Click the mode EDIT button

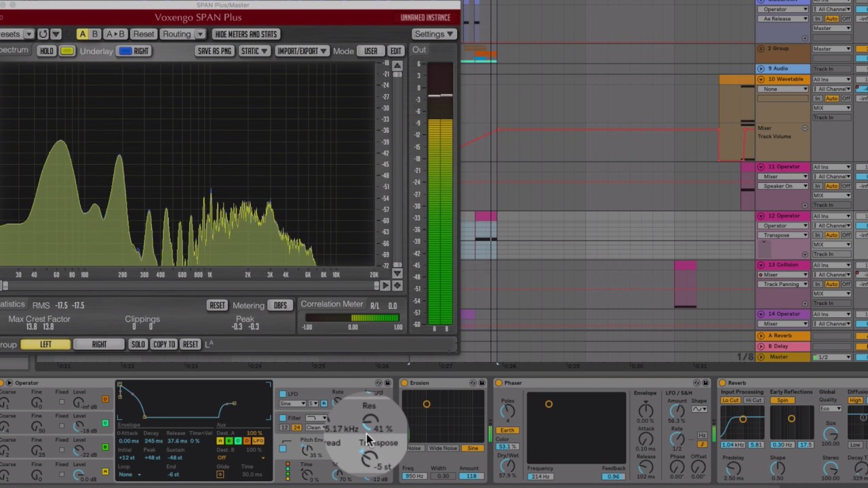click(395, 51)
